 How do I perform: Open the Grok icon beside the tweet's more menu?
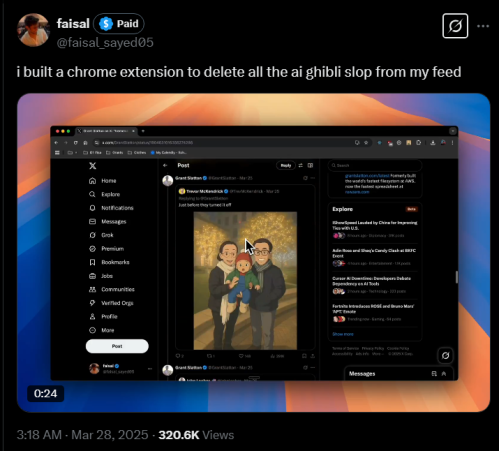click(x=455, y=26)
